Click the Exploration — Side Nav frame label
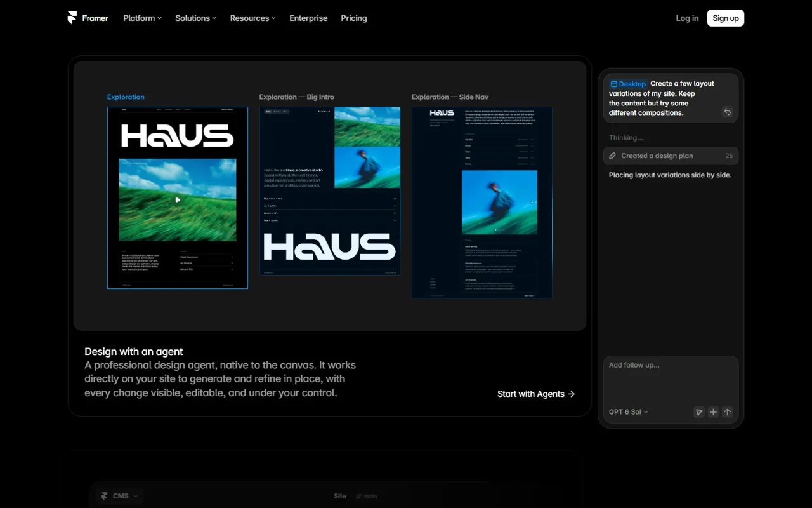Viewport: 812px width, 508px height. click(x=450, y=97)
